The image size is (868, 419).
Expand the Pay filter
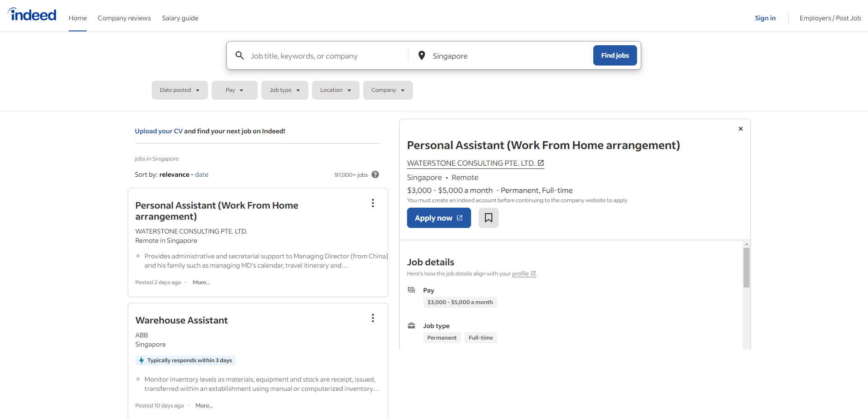[x=235, y=90]
